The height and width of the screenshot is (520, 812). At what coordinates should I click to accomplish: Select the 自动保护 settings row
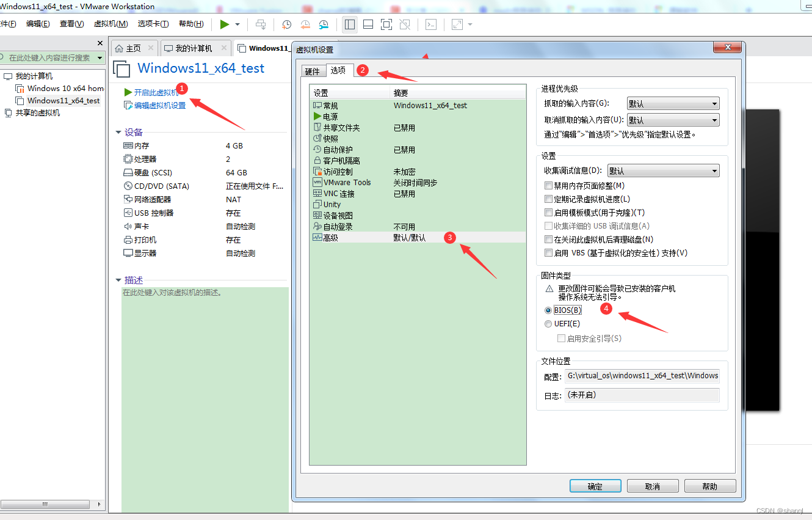[x=418, y=150]
